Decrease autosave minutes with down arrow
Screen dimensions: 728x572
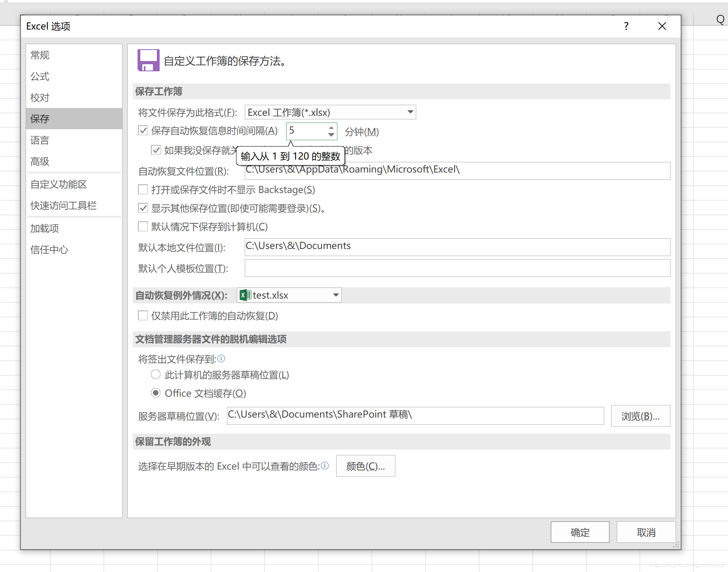tap(331, 135)
